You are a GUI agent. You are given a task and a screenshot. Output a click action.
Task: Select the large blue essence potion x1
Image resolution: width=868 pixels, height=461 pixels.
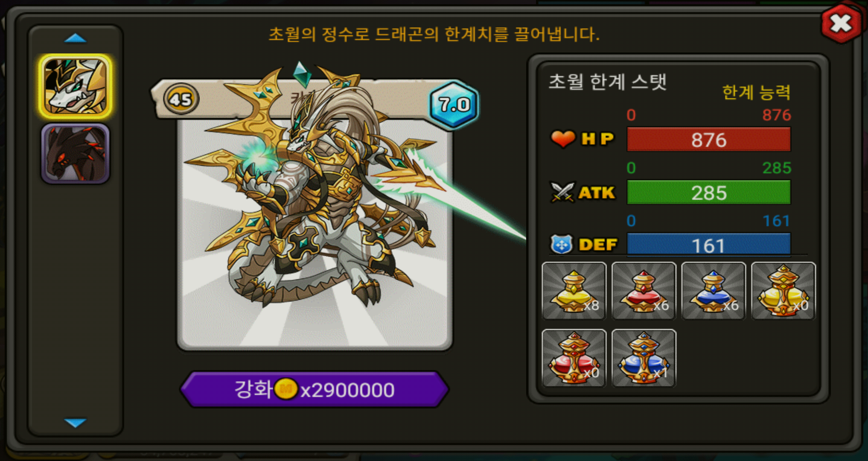pos(644,358)
